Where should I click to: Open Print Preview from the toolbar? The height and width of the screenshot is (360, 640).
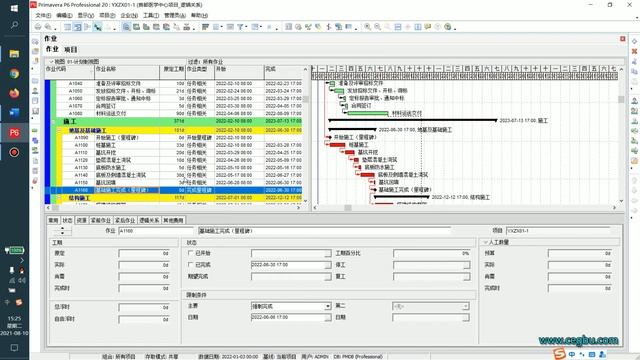coord(48,27)
